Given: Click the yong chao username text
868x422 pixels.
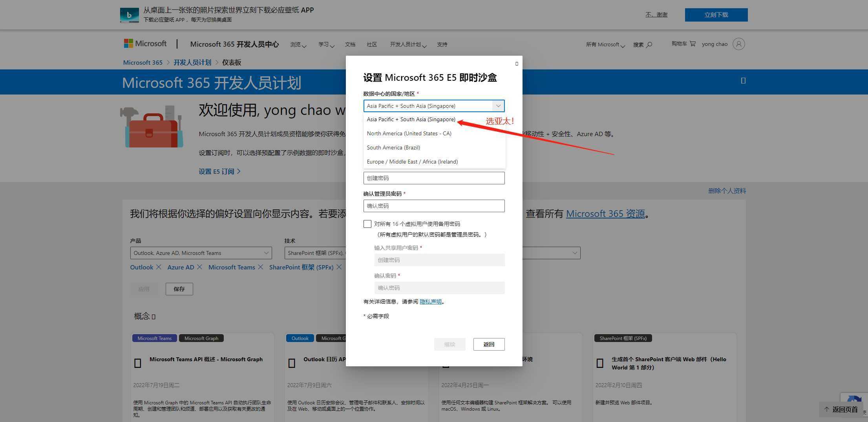Looking at the screenshot, I should 715,44.
